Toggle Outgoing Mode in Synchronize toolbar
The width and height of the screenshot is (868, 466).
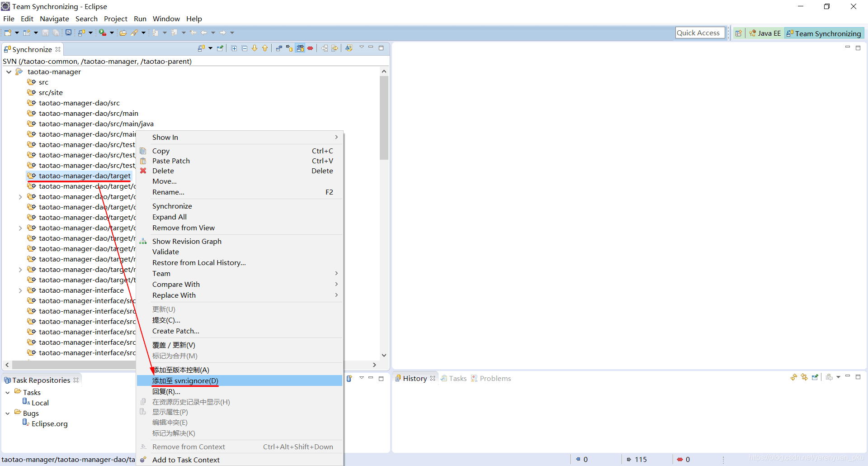(x=289, y=48)
